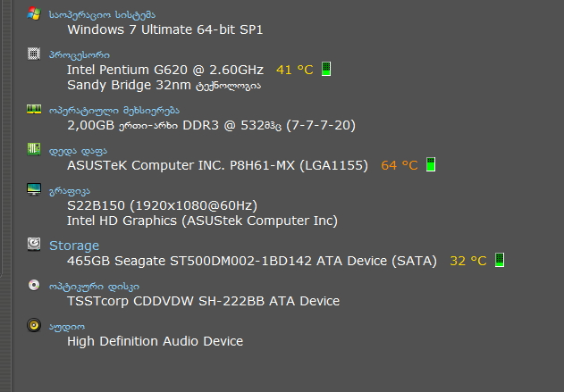Screen dimensions: 564x392
Task: Open the heading above Windows 7 Ultimate
Action: [x=102, y=14]
